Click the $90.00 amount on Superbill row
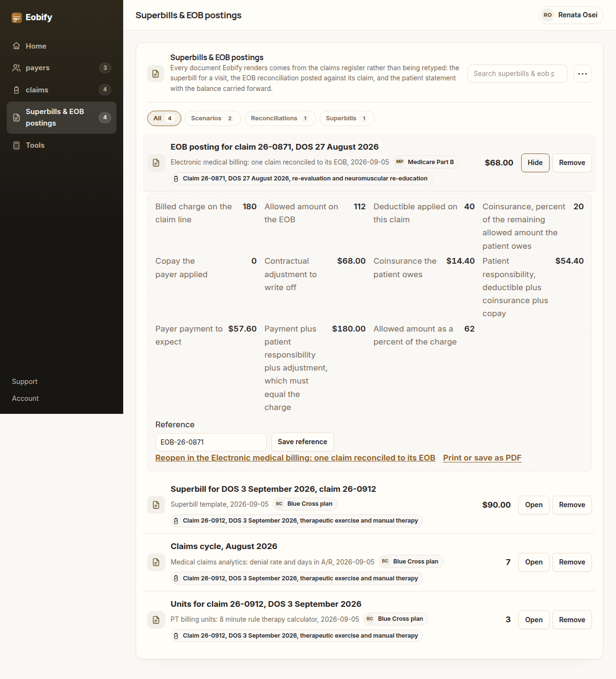 [x=497, y=505]
